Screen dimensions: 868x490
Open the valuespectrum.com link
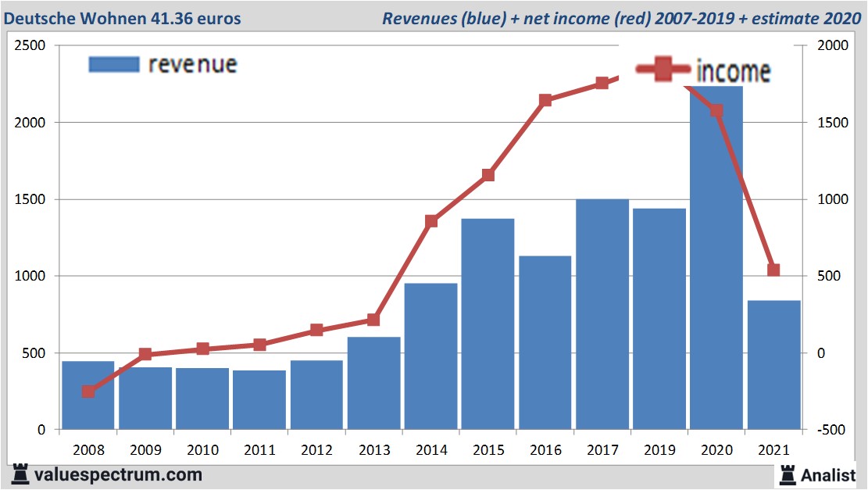point(117,474)
